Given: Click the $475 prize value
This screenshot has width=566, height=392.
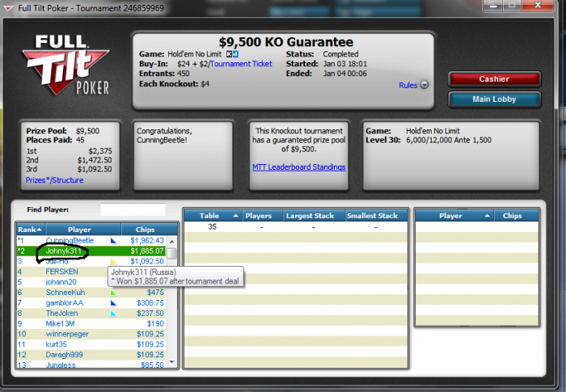Looking at the screenshot, I should tap(155, 293).
